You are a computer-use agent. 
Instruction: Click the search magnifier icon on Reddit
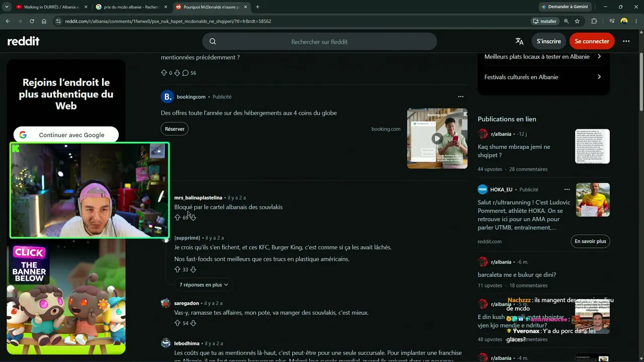(212, 42)
